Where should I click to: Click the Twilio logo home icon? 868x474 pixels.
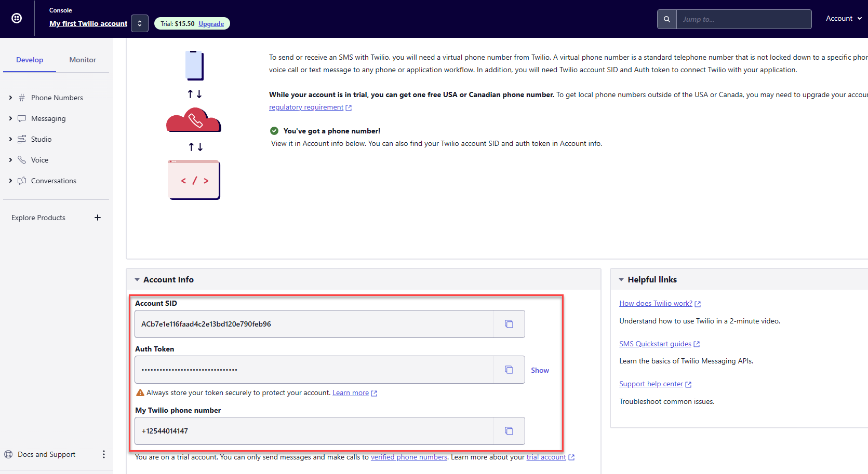coord(17,18)
